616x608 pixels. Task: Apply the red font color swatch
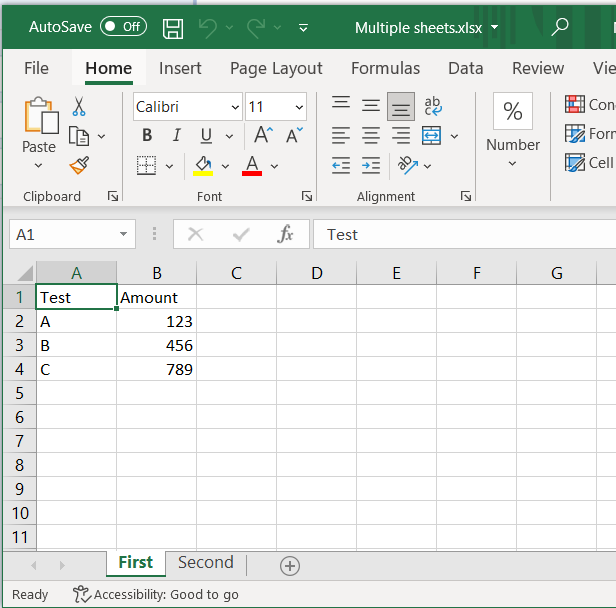pyautogui.click(x=251, y=165)
